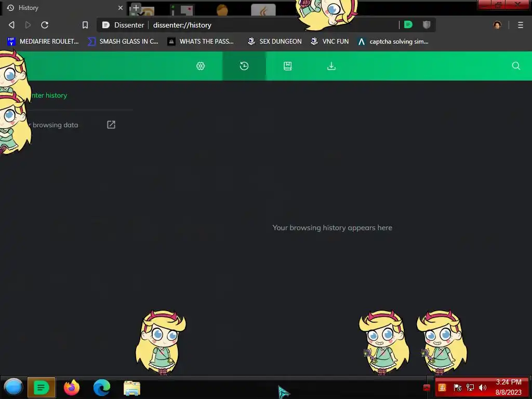Open File Explorer from the taskbar
The image size is (532, 399).
pos(132,388)
